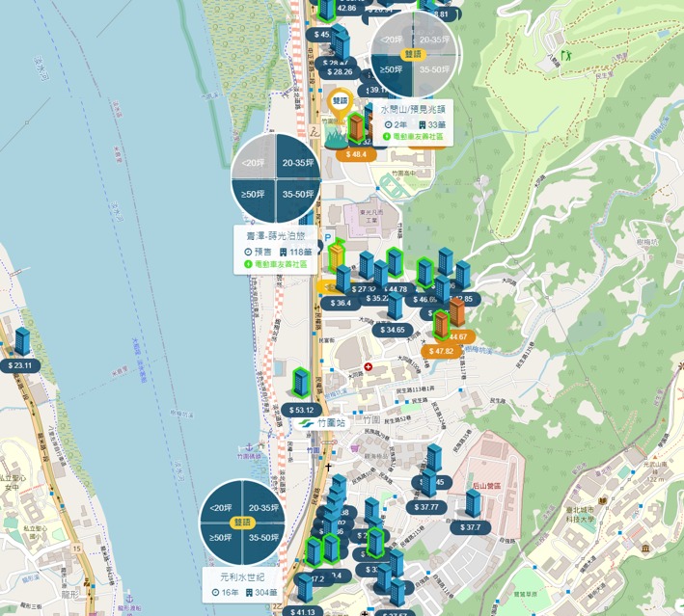Click the 118筆 count on 青澤-蒔光泊旅 card

tap(296, 252)
